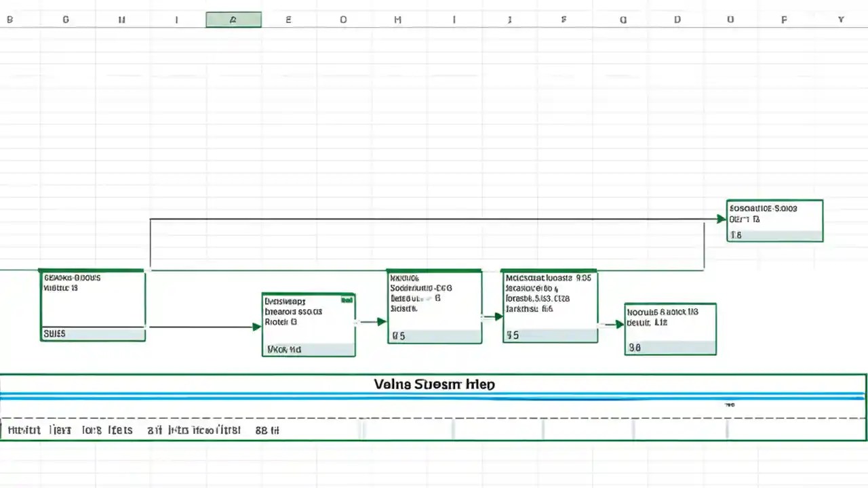Click the arrow joining the middle process boxes
868x488 pixels.
pyautogui.click(x=380, y=323)
